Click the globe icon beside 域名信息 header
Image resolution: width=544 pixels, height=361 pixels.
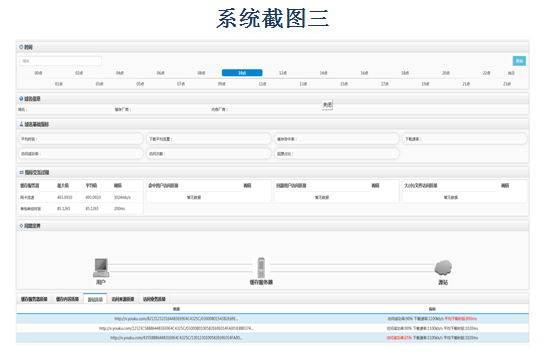coord(21,98)
